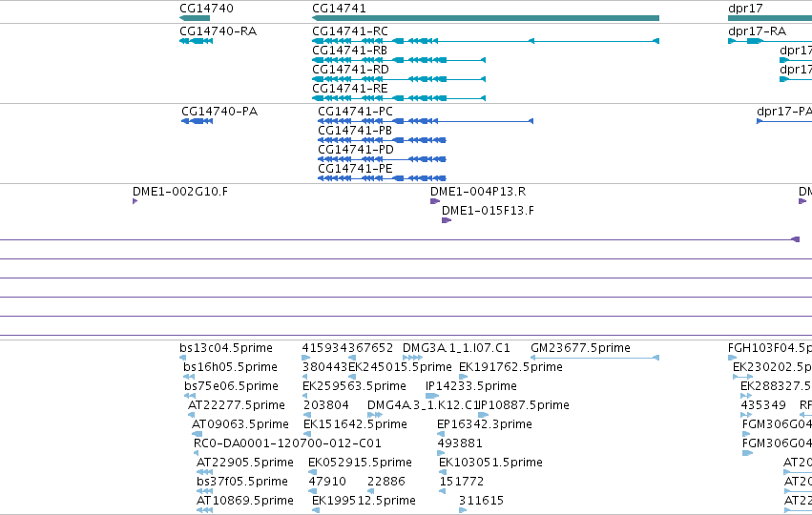
Task: Select the EK288327 EST label
Action: tap(776, 386)
